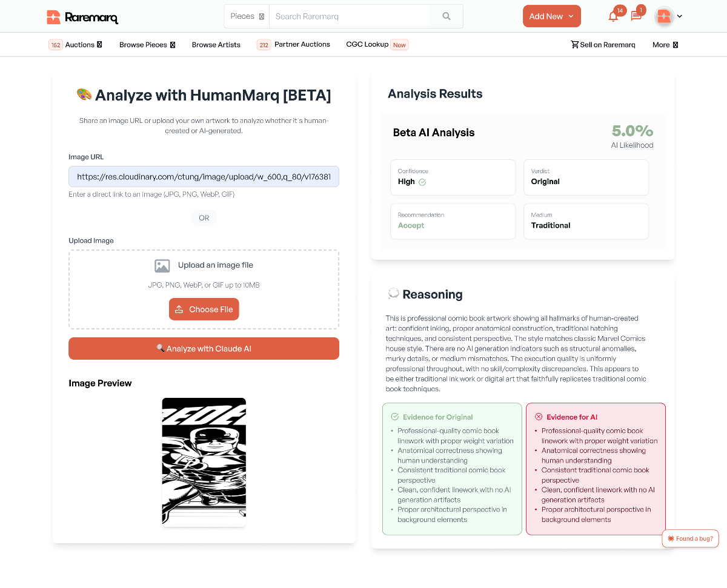Viewport: 727px width, 588px height.
Task: Open the Auctions menu item
Action: coord(76,44)
